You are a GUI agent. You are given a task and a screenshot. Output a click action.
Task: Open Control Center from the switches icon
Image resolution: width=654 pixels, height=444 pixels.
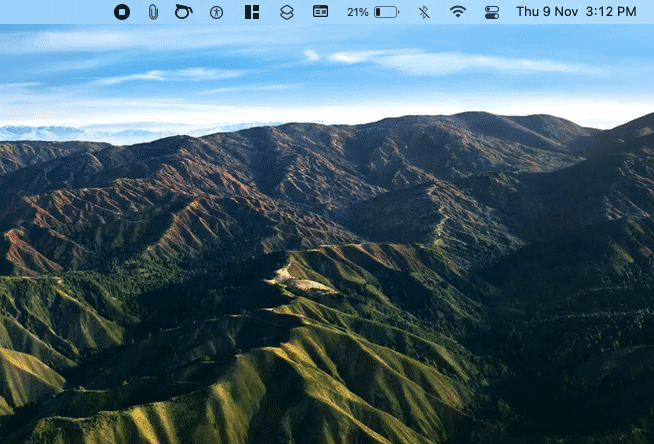click(x=491, y=12)
